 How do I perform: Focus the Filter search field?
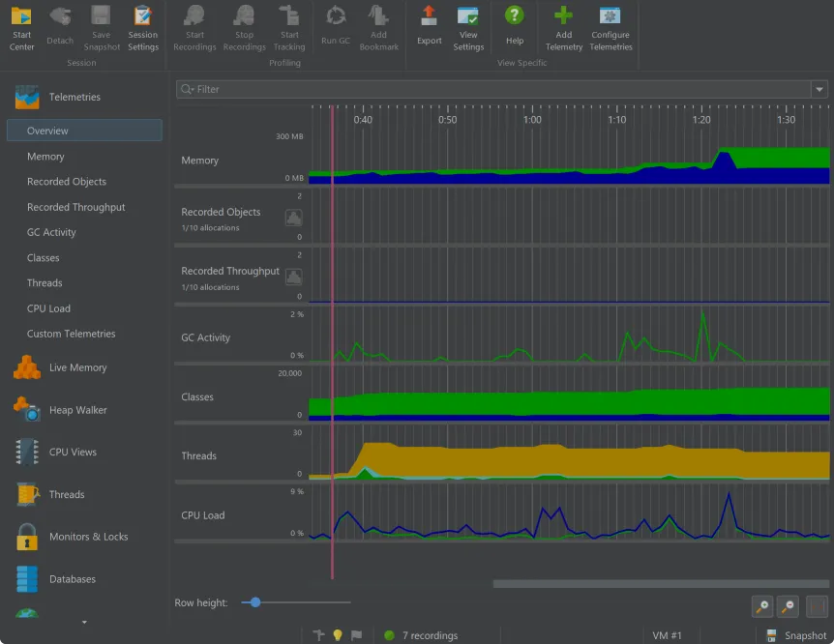pyautogui.click(x=493, y=89)
